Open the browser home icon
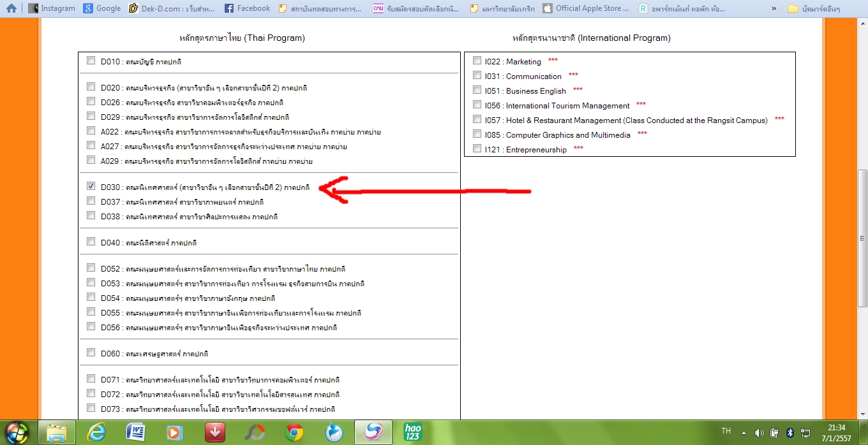This screenshot has width=868, height=445. click(11, 8)
